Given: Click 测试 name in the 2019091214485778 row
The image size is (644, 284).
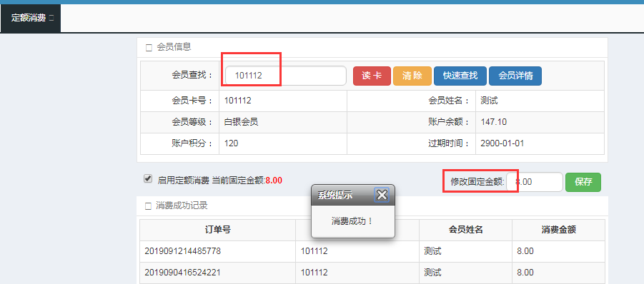Looking at the screenshot, I should coord(432,251).
